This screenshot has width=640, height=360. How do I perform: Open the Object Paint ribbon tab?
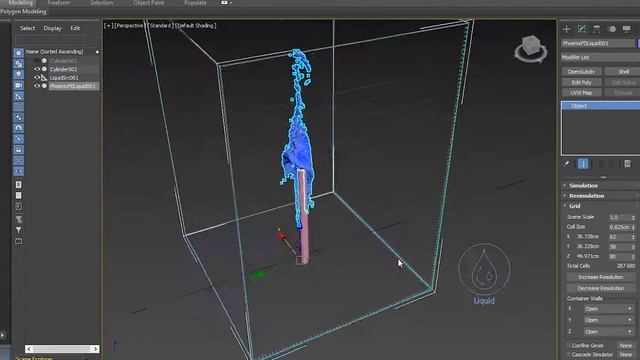coord(149,3)
